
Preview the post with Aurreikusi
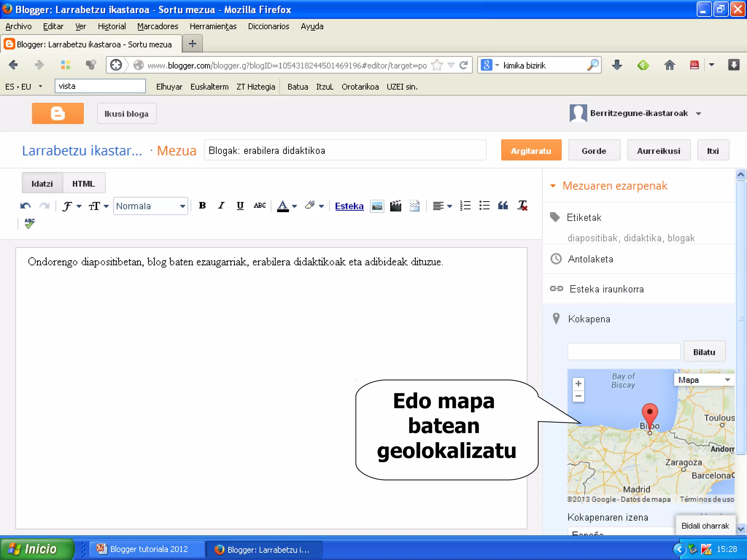pyautogui.click(x=658, y=151)
